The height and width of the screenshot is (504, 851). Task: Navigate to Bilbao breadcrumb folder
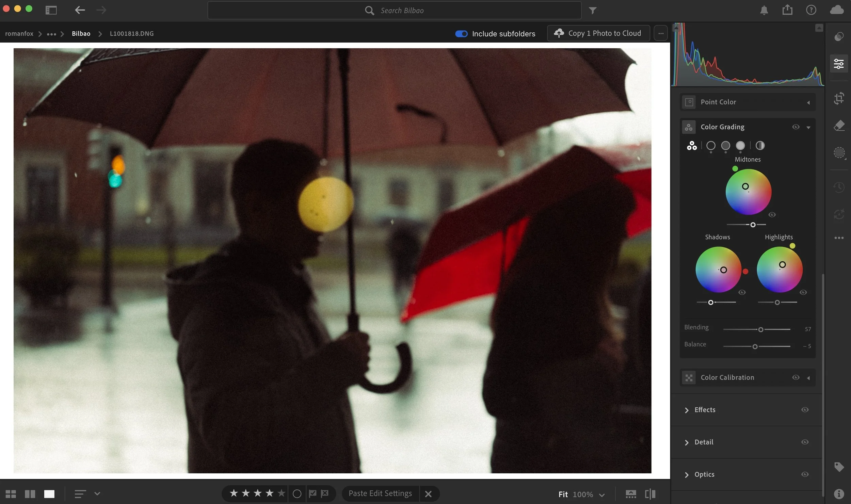pyautogui.click(x=81, y=34)
